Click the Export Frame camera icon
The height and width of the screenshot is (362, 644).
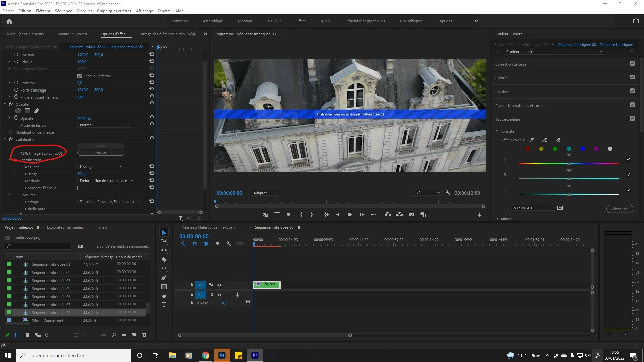tap(412, 215)
